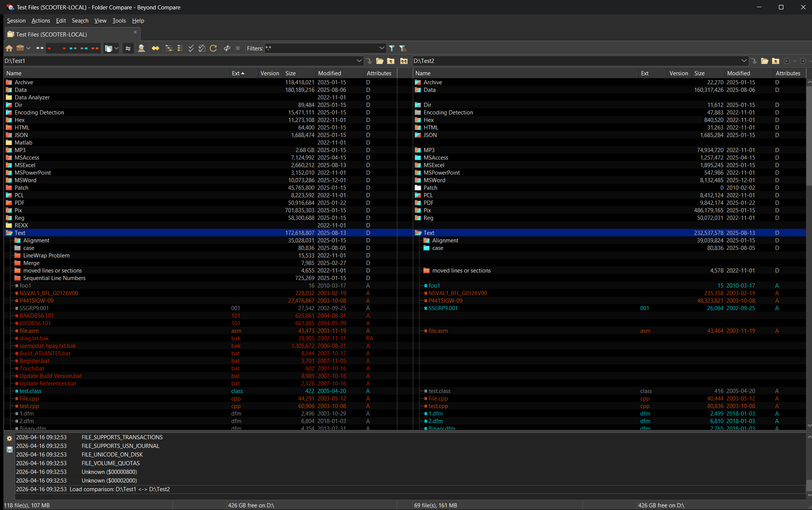Click the copy folder structure icon
Viewport: 812px width, 510px height.
coord(108,48)
